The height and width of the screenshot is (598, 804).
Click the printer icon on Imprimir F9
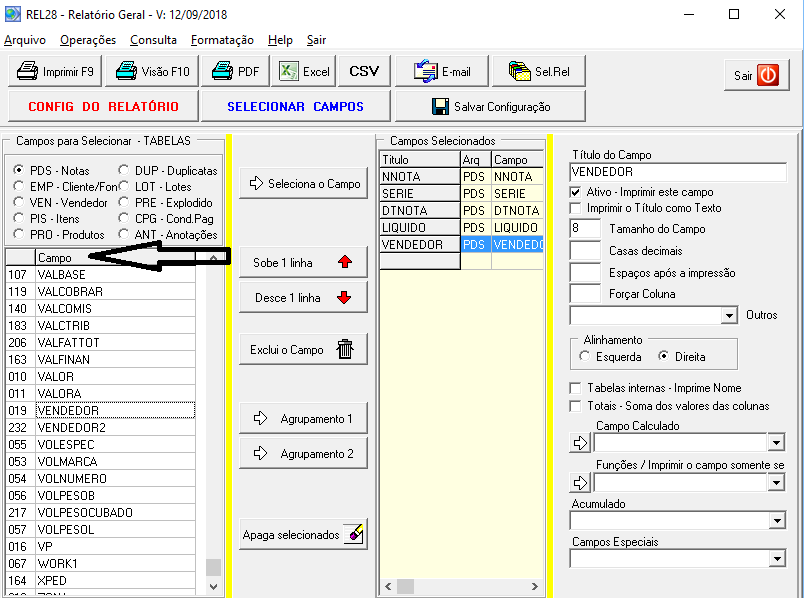click(x=27, y=71)
